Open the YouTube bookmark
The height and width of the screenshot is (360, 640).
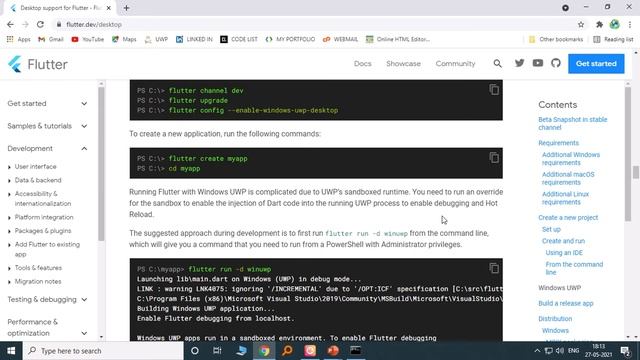(87, 39)
